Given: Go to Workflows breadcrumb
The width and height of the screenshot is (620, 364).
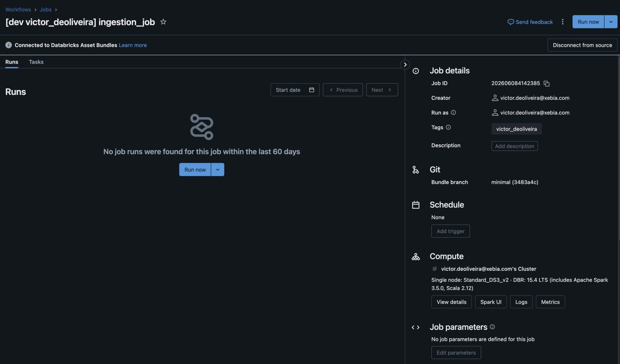Looking at the screenshot, I should coord(18,10).
